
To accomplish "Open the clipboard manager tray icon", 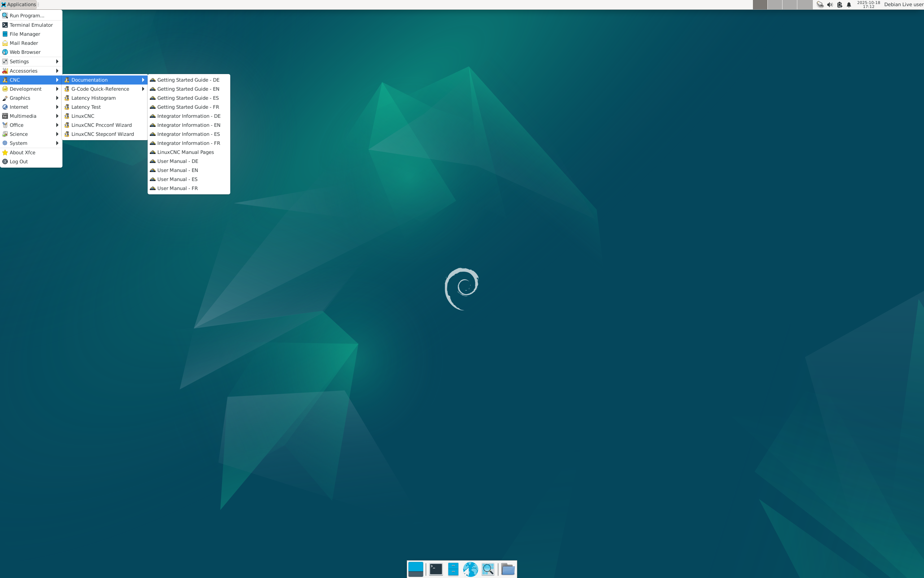I will (x=839, y=5).
